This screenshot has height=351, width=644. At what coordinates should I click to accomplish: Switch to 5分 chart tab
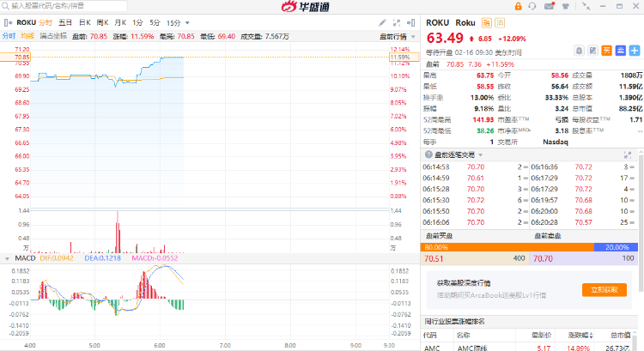tap(155, 22)
